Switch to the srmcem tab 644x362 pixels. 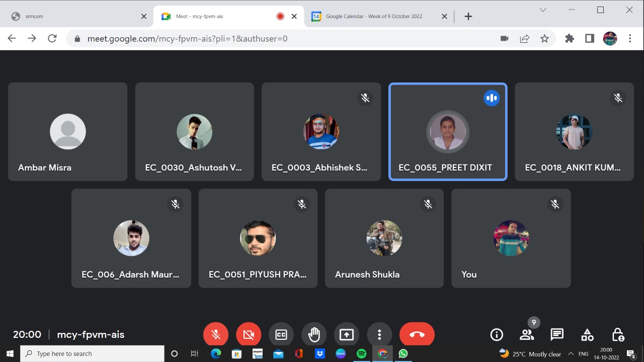[x=75, y=16]
